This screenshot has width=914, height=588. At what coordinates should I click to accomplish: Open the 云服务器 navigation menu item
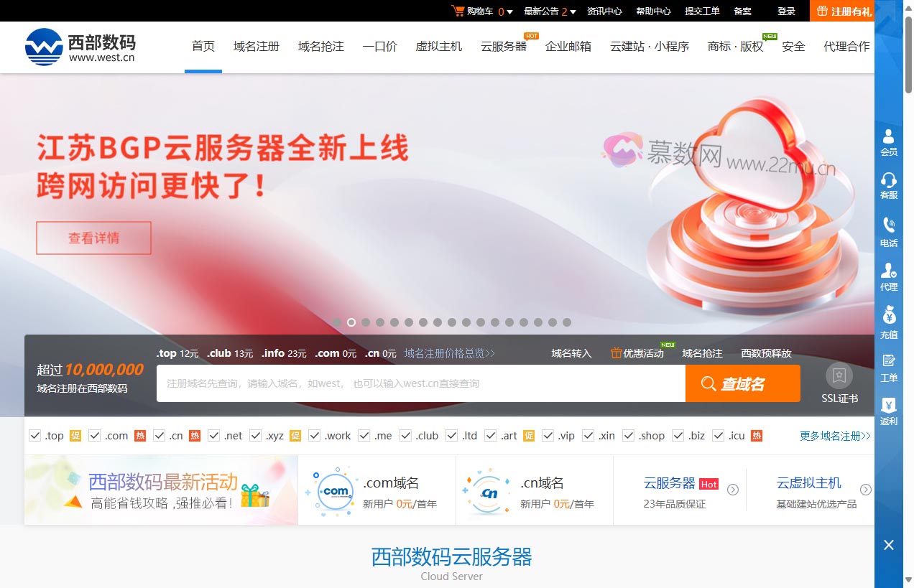pyautogui.click(x=503, y=46)
